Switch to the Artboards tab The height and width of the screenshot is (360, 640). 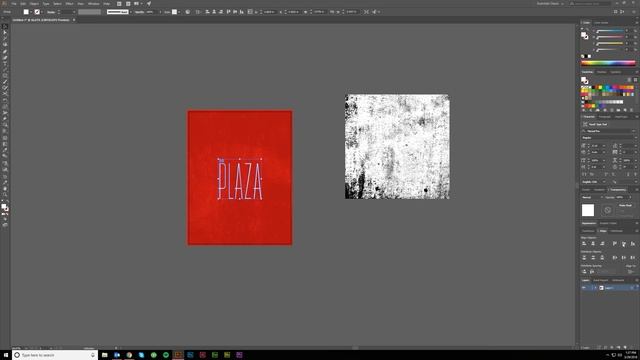pyautogui.click(x=618, y=280)
